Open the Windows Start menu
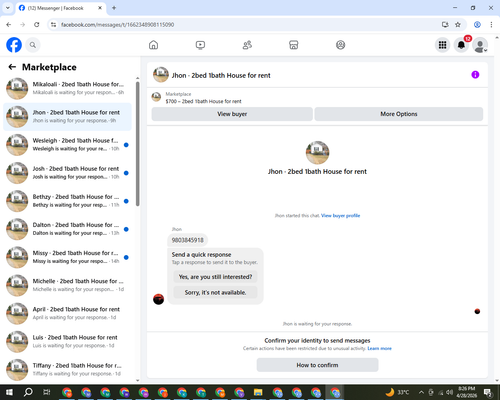Viewport: 500px width, 400px height. coord(9,392)
